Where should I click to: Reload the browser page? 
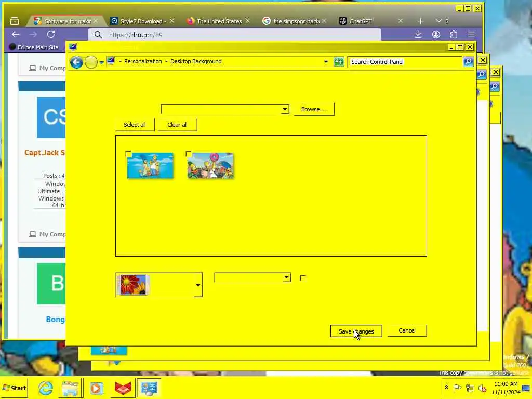pos(51,34)
